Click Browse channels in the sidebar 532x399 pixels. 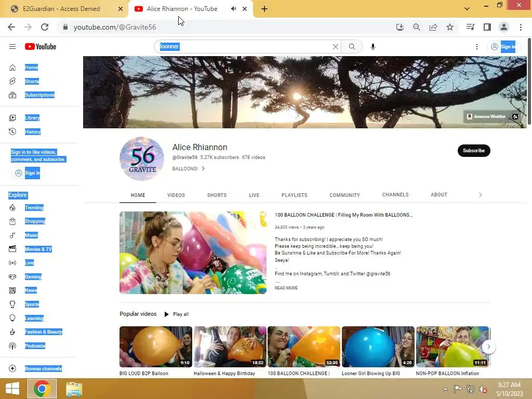pos(43,368)
